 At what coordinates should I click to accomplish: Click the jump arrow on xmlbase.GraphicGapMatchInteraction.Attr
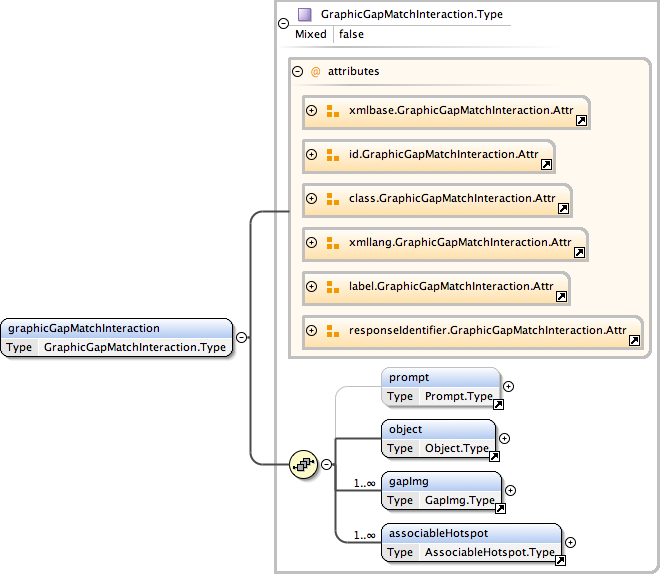(581, 121)
